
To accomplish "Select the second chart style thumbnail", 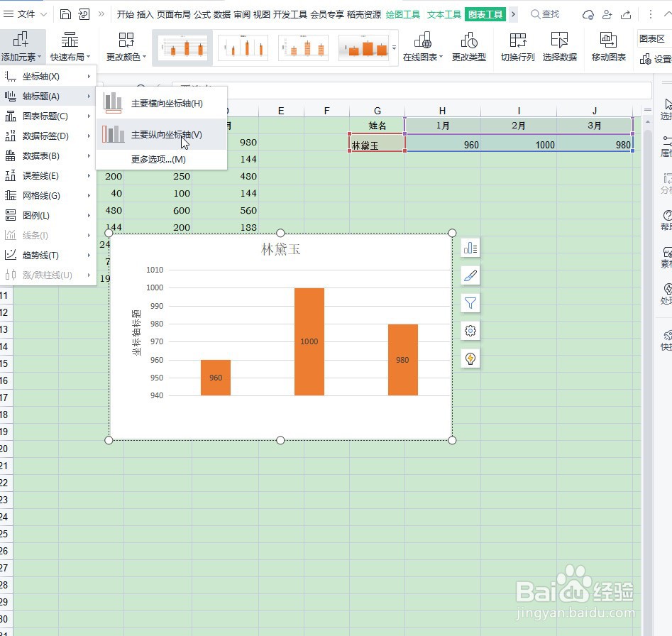I will pos(243,47).
